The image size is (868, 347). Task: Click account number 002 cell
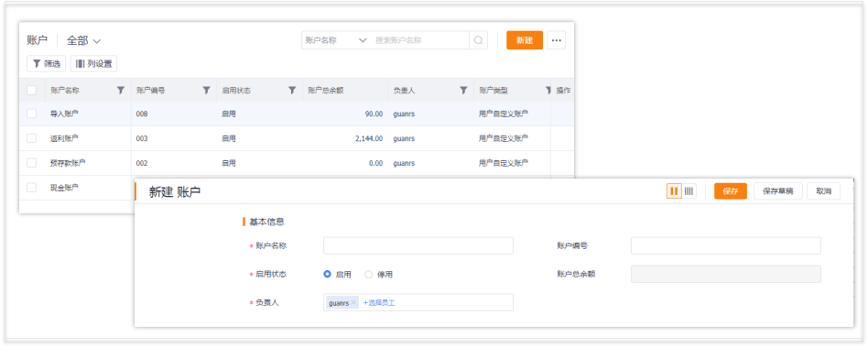[x=142, y=163]
